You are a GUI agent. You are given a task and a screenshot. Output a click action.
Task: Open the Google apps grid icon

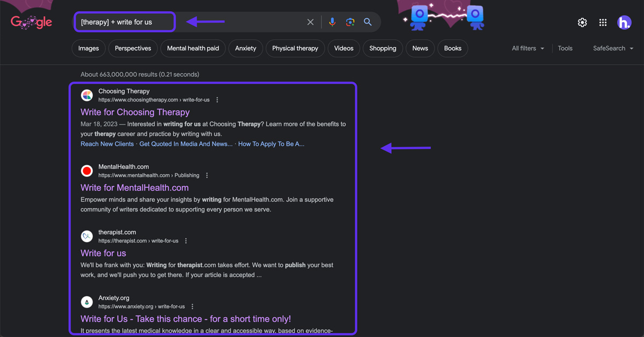(x=603, y=23)
